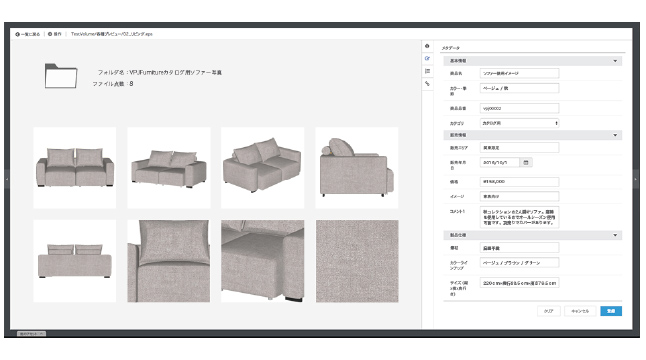
Task: Open side-view sofa thumbnail
Action: pyautogui.click(x=357, y=168)
